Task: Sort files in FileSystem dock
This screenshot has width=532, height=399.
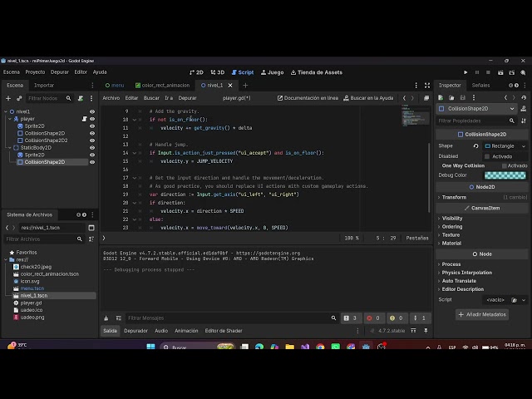Action: tap(91, 239)
